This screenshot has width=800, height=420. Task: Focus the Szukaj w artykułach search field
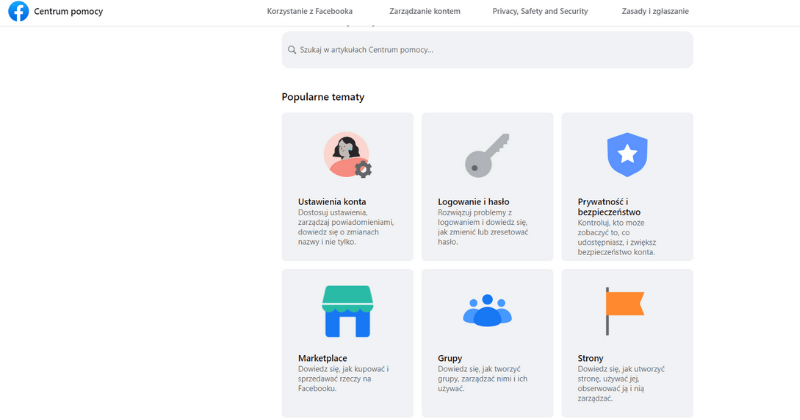click(x=487, y=50)
